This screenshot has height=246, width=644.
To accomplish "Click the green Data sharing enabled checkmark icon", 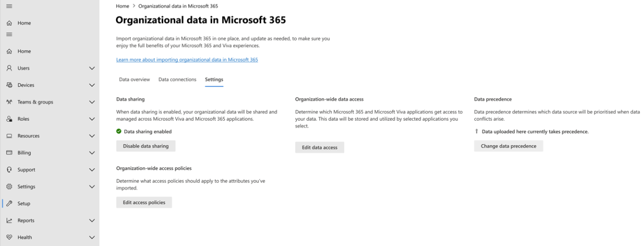I will (119, 131).
